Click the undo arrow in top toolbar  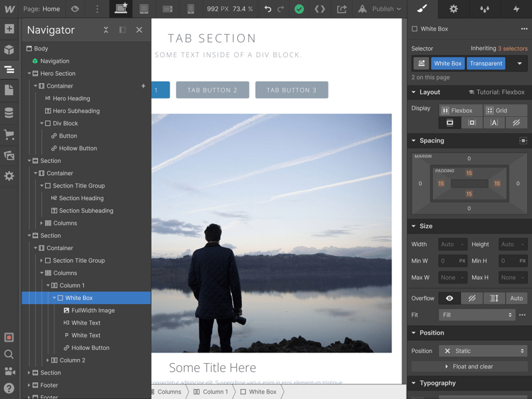pyautogui.click(x=267, y=9)
